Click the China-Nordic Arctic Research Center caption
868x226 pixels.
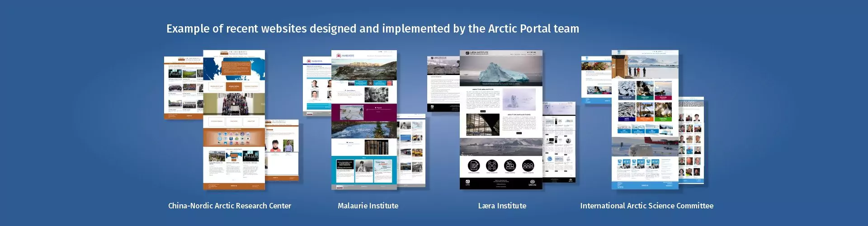230,206
